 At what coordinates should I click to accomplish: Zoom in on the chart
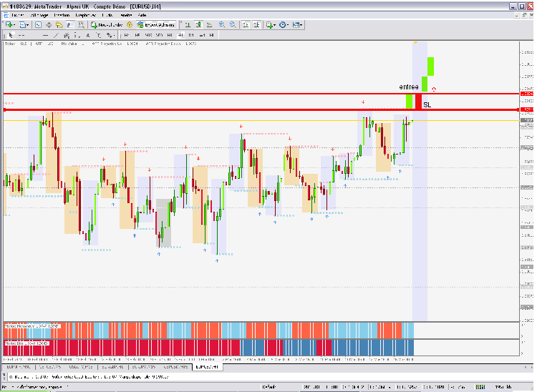coord(222,24)
